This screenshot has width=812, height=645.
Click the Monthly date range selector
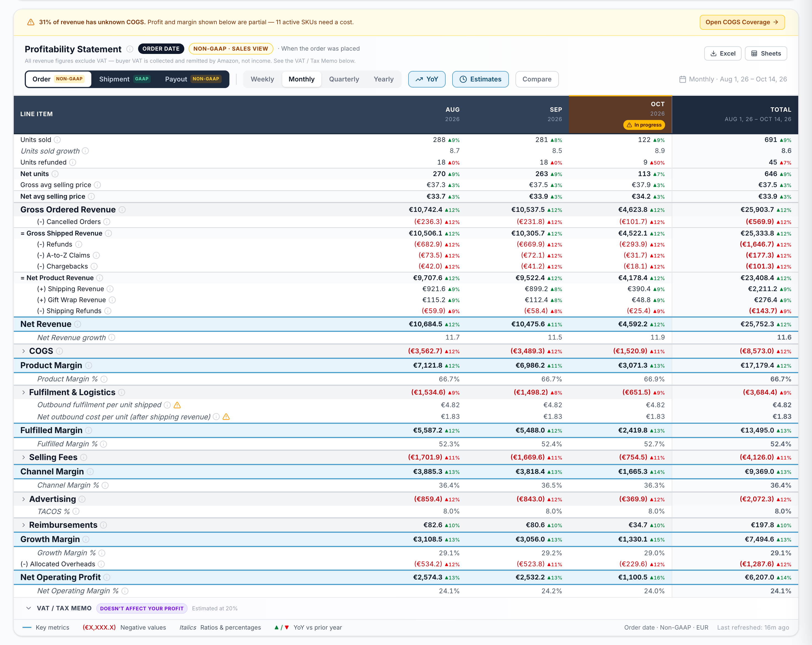click(733, 79)
